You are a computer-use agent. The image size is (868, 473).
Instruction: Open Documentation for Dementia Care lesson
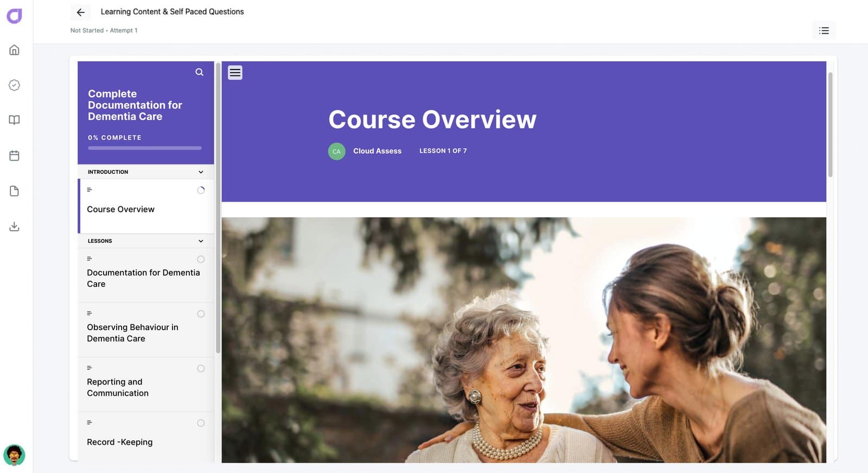click(x=146, y=275)
